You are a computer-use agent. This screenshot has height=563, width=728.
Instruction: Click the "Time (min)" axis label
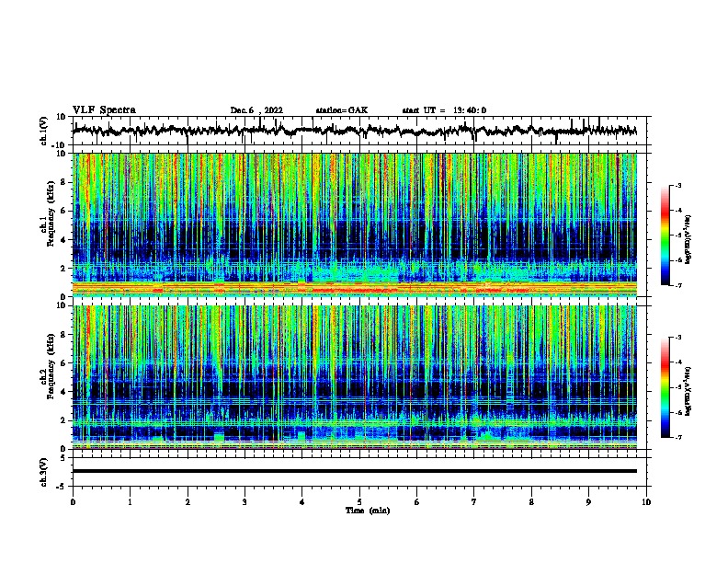point(368,511)
